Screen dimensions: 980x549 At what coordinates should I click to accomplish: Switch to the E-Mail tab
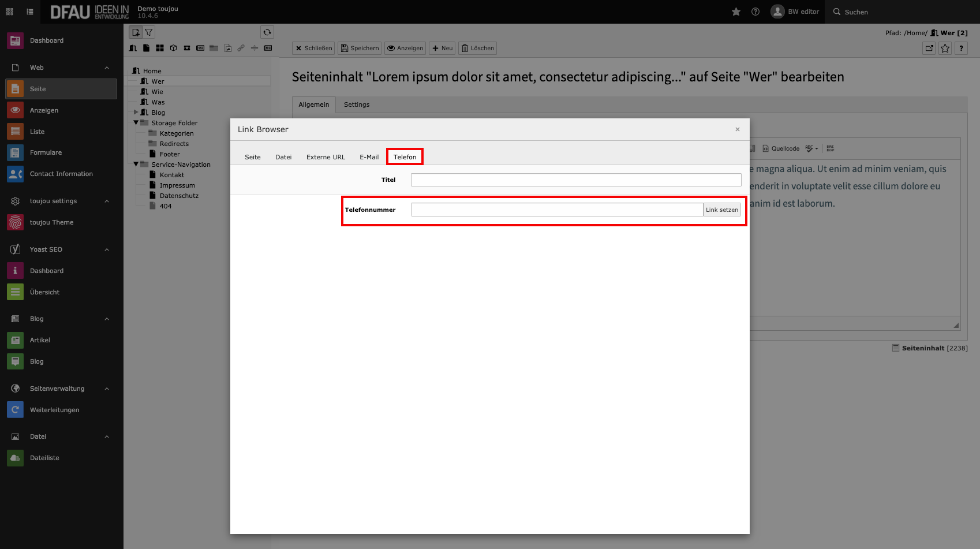[369, 157]
